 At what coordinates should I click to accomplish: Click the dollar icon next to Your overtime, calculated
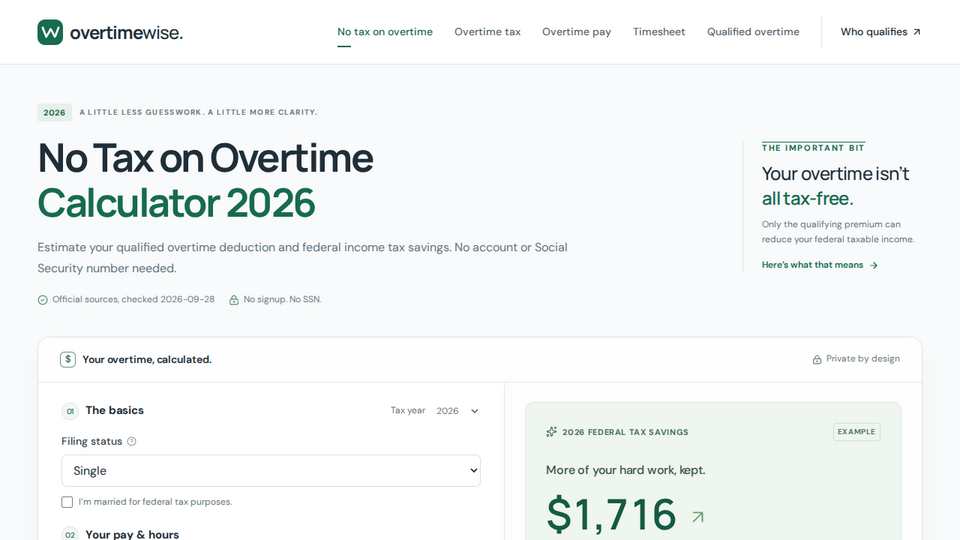coord(68,359)
